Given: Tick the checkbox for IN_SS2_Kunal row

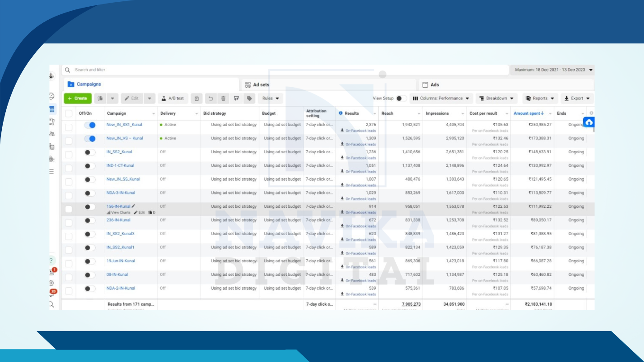Looking at the screenshot, I should (68, 155).
